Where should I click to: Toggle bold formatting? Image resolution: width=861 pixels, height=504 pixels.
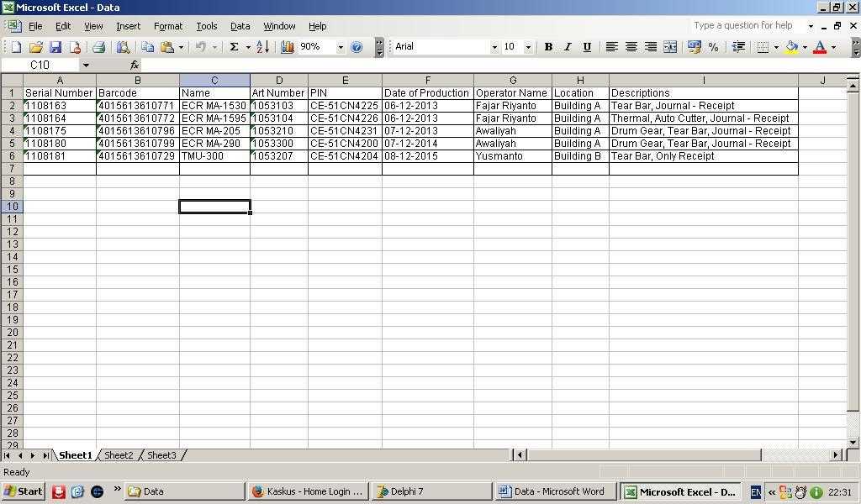548,47
